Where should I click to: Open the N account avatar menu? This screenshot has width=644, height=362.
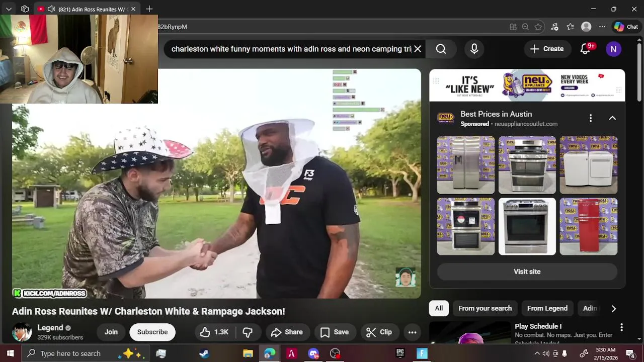click(613, 49)
